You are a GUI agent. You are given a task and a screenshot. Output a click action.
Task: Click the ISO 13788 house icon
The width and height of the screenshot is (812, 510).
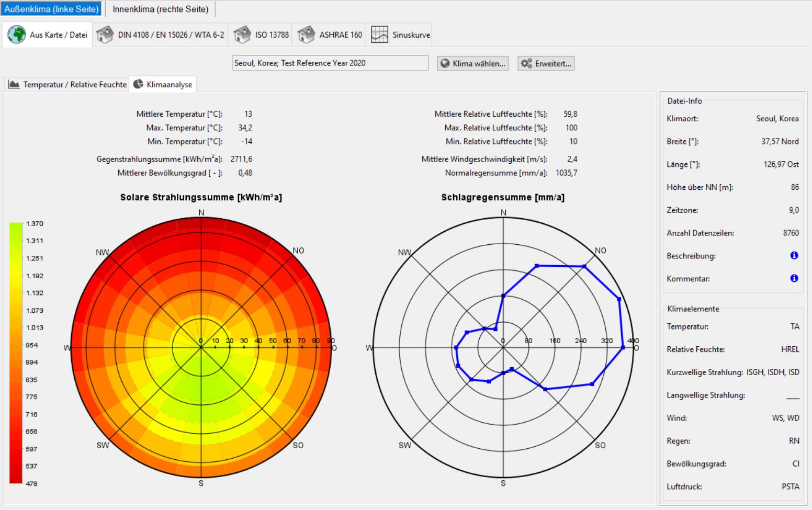point(242,35)
